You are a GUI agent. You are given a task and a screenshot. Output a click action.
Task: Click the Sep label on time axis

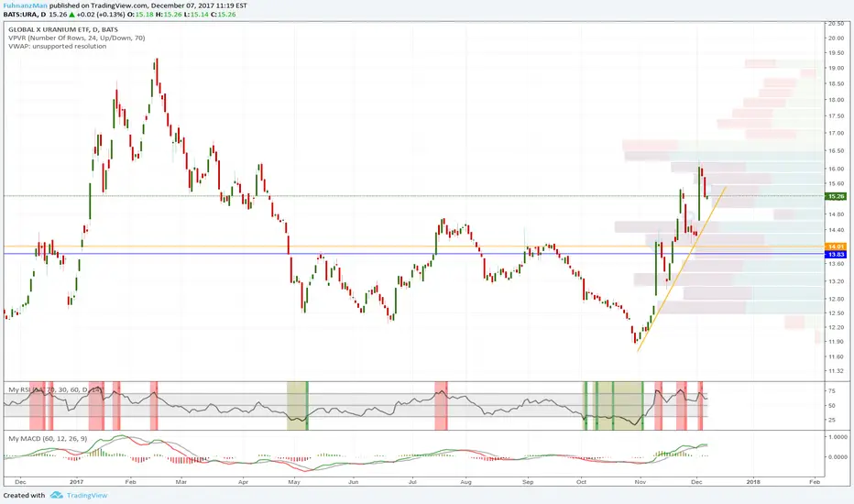coord(528,482)
